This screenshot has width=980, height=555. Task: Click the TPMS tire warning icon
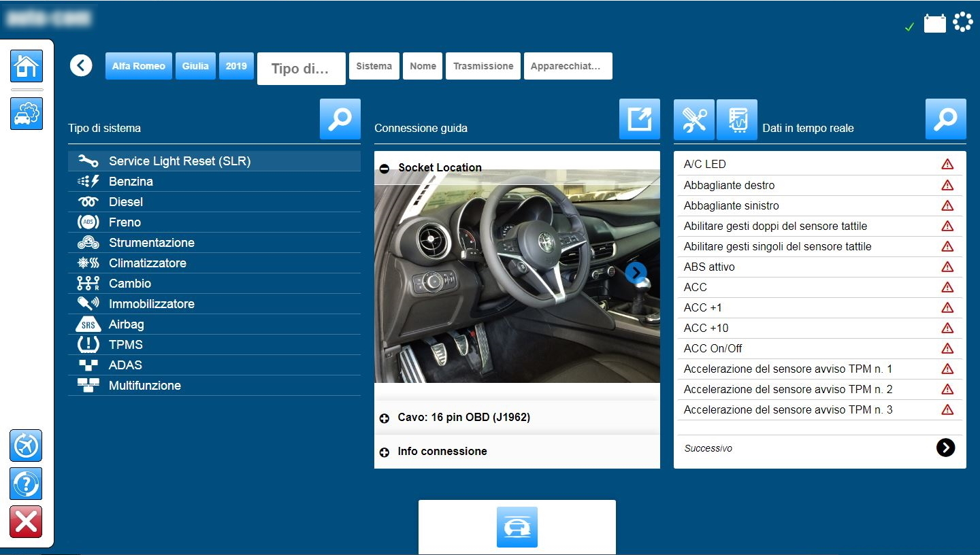tap(88, 345)
